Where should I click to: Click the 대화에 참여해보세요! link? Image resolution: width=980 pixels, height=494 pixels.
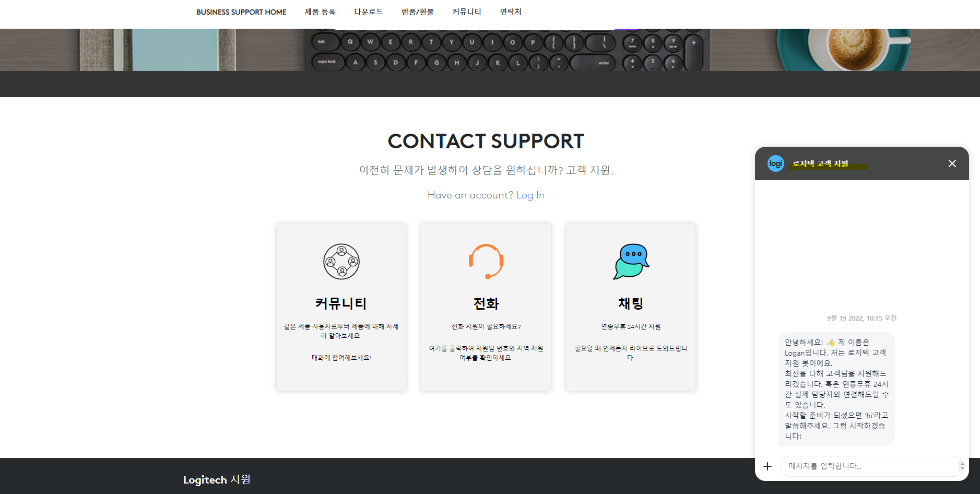341,358
